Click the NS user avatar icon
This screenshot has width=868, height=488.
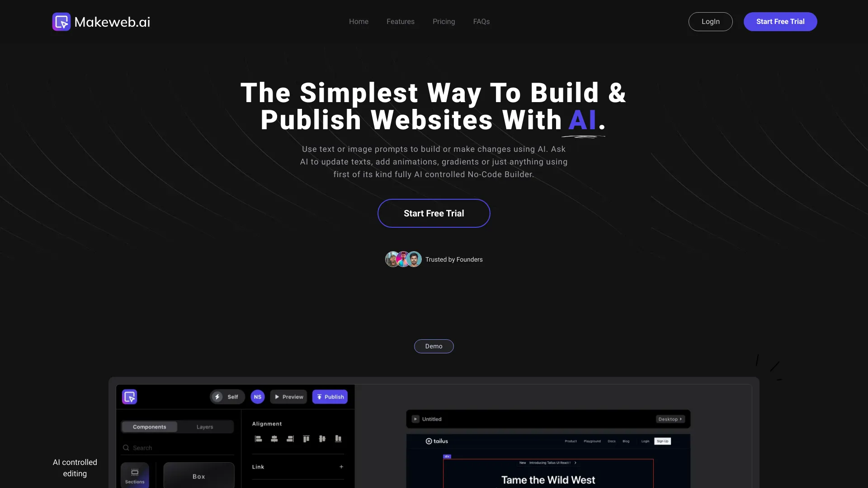point(258,396)
